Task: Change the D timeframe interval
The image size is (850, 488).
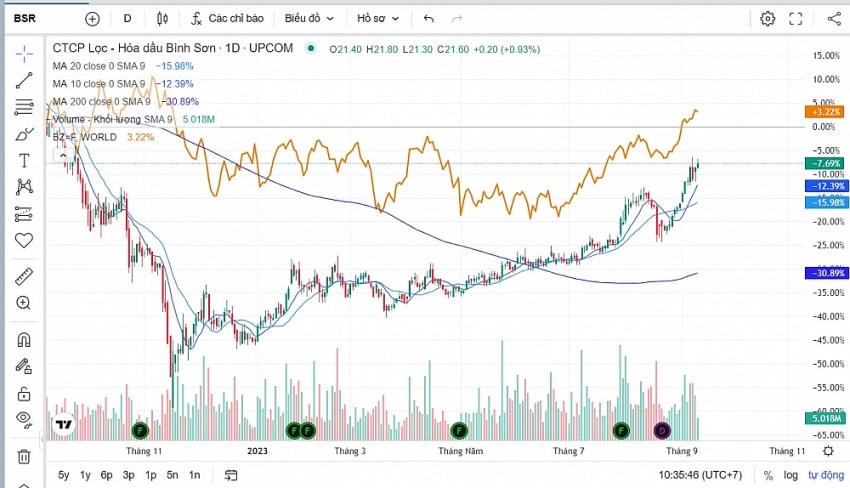Action: 127,19
